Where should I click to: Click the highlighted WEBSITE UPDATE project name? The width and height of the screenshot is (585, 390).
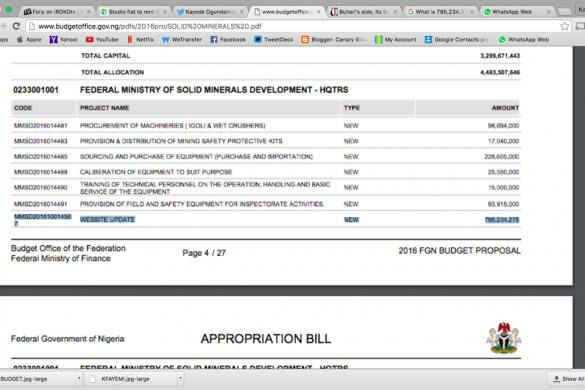(107, 219)
